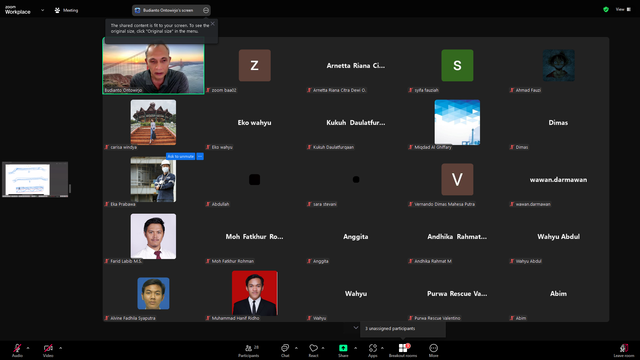
Task: Click the Andhika Rahmat... tile name
Action: (x=457, y=237)
